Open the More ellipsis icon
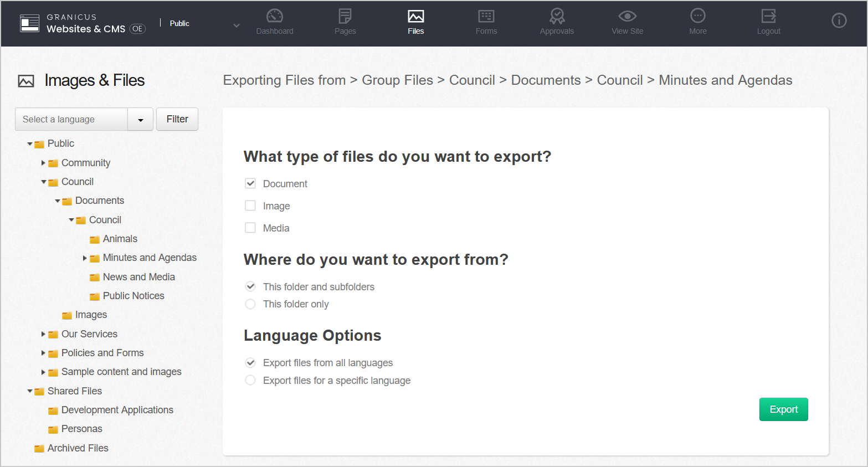The width and height of the screenshot is (868, 467). 698,16
